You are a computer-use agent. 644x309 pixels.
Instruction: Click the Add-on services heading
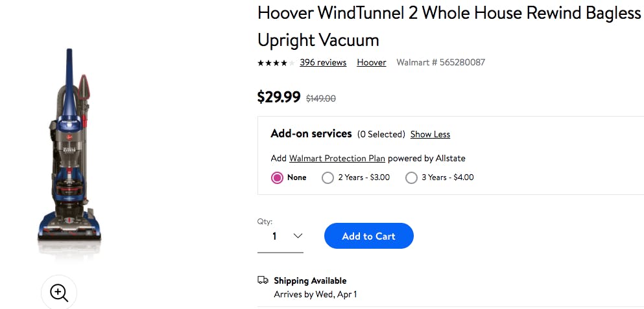[x=311, y=133]
